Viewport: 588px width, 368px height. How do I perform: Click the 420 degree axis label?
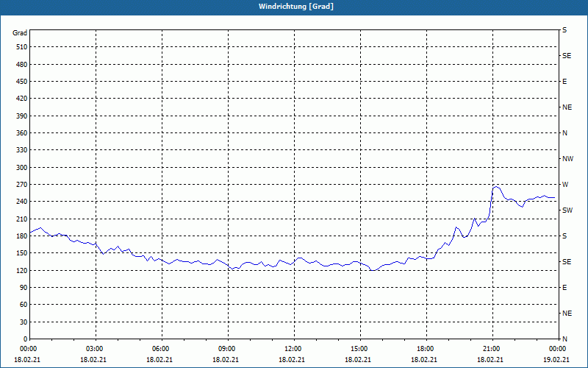pyautogui.click(x=22, y=99)
